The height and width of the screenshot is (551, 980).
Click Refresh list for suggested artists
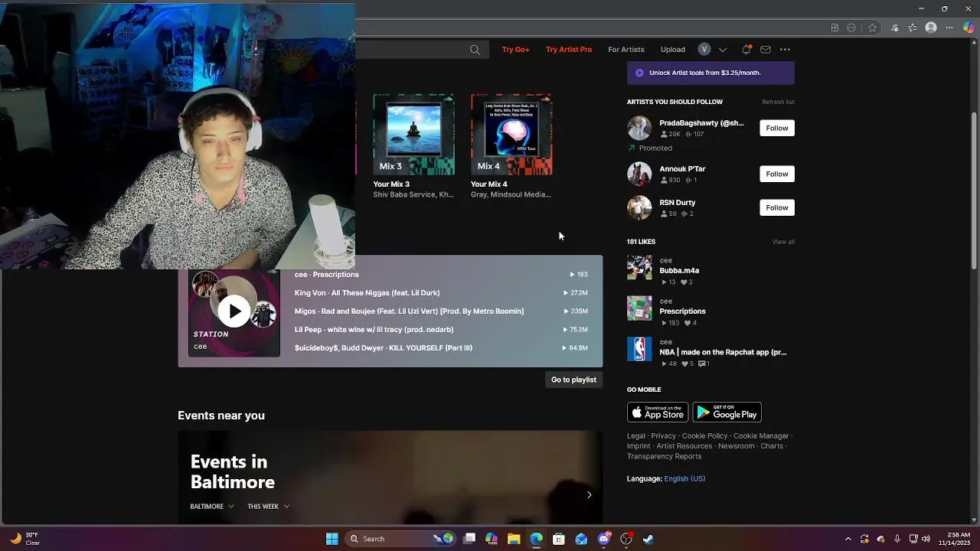778,102
